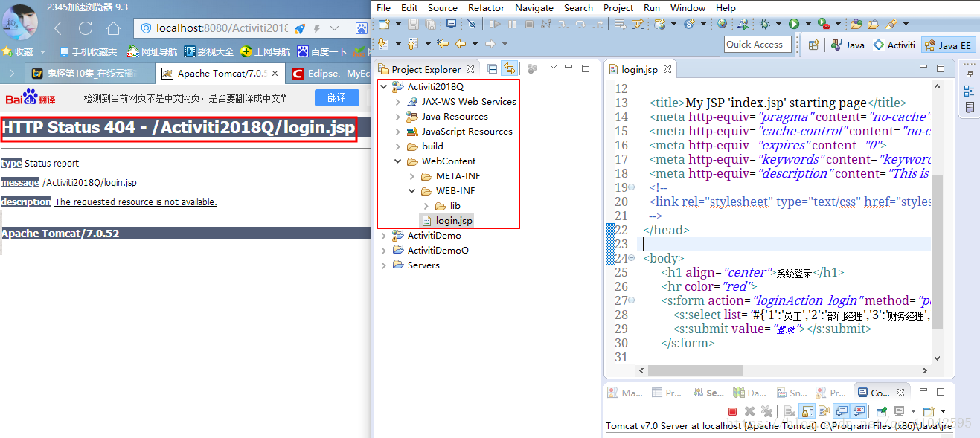Collapse the WebContent folder

tap(398, 161)
